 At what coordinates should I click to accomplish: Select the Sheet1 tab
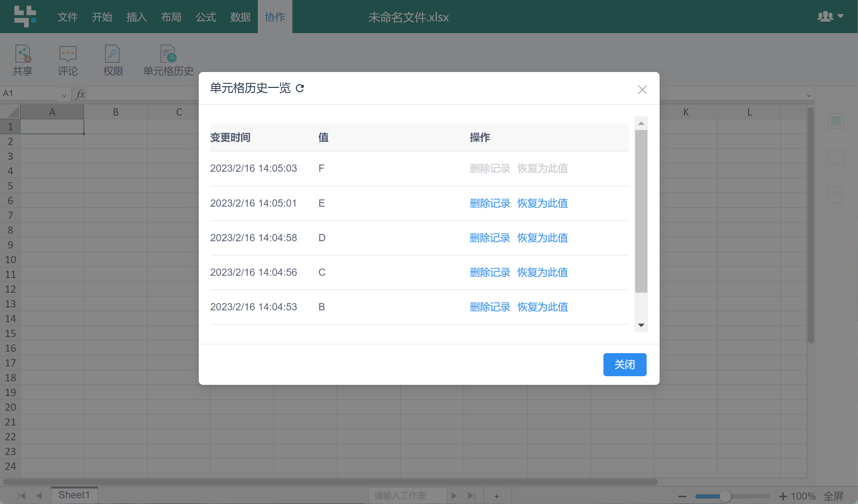click(74, 495)
